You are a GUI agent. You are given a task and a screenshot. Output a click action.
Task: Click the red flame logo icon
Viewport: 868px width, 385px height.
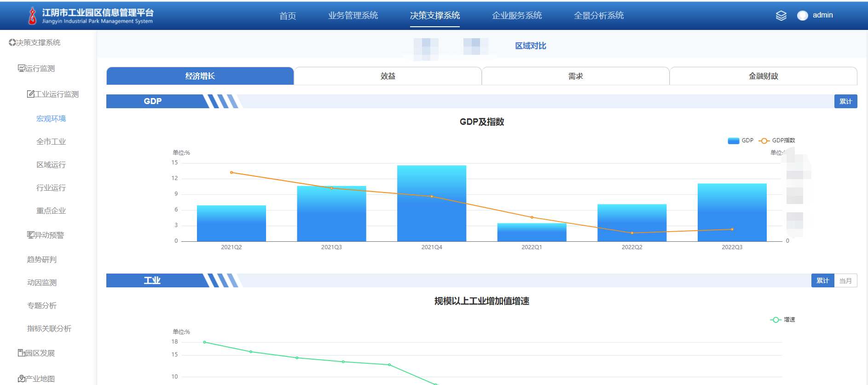point(32,16)
